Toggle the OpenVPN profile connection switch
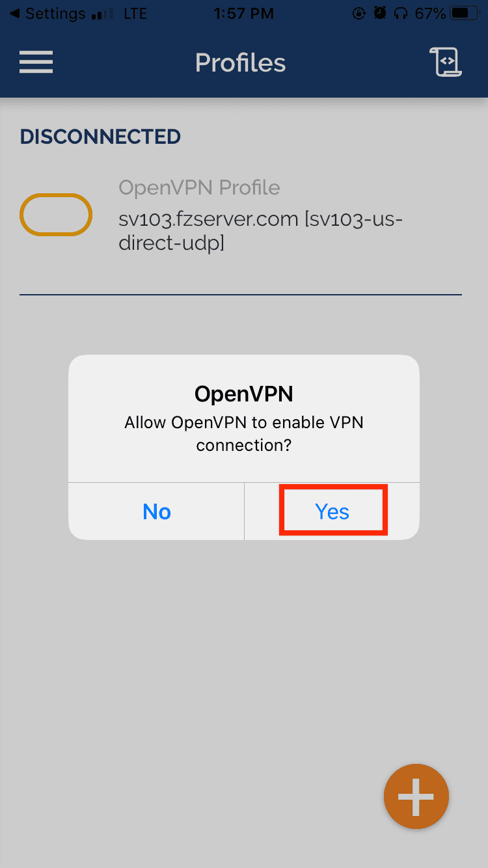This screenshot has width=488, height=868. (x=55, y=214)
